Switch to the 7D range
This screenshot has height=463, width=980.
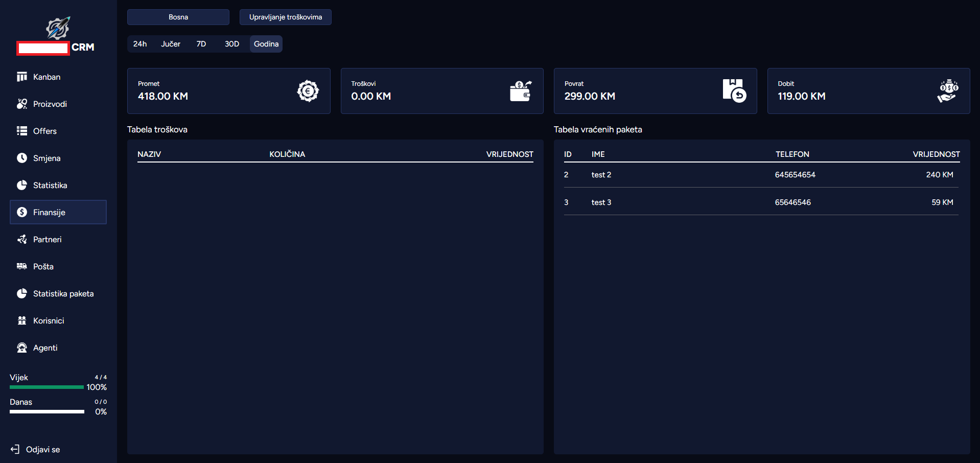tap(201, 44)
